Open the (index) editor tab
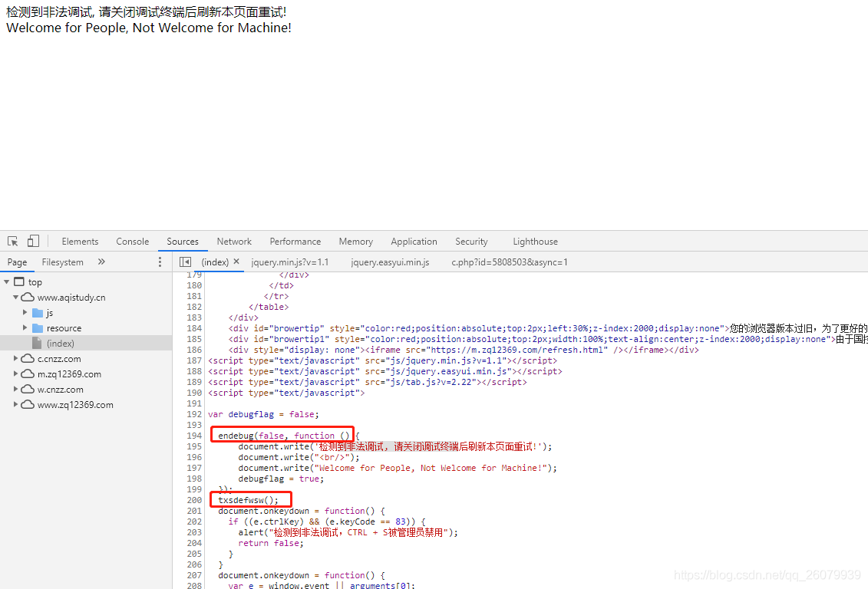The height and width of the screenshot is (589, 868). (x=215, y=262)
